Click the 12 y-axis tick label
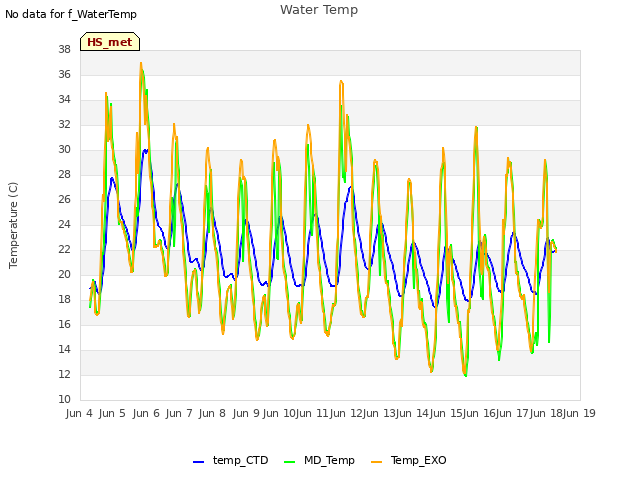 pos(64,374)
